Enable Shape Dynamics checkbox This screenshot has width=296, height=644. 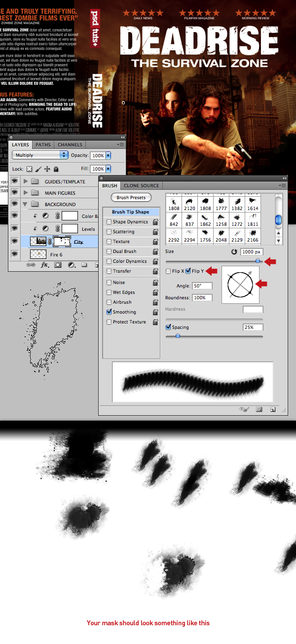(x=109, y=222)
